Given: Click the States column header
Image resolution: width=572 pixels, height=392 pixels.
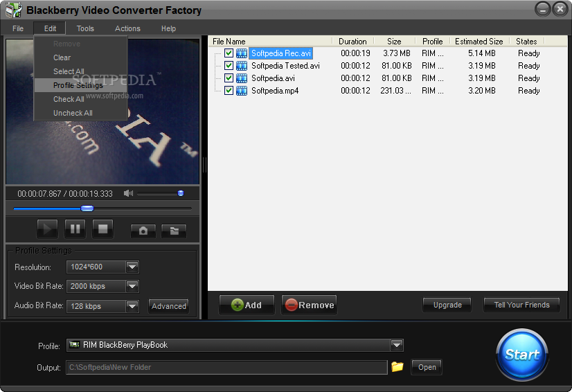Looking at the screenshot, I should click(527, 42).
